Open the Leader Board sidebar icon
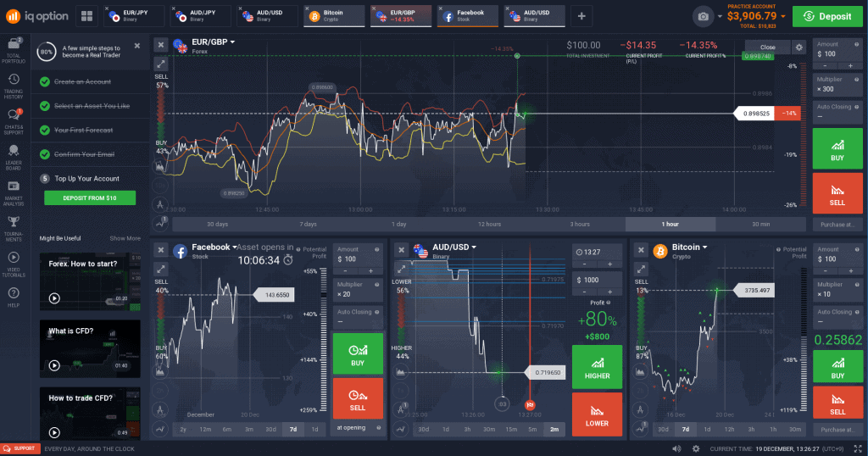Viewport: 868px width, 456px height. pos(14,158)
